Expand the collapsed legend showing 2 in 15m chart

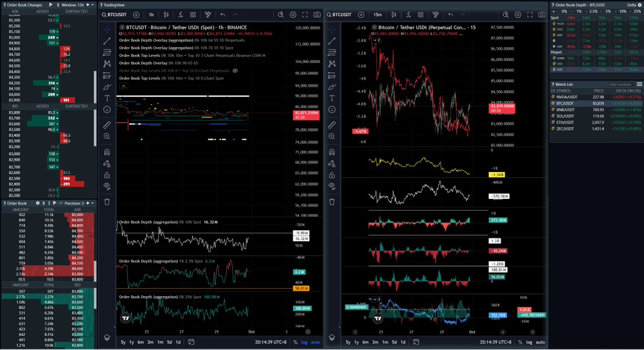(377, 40)
